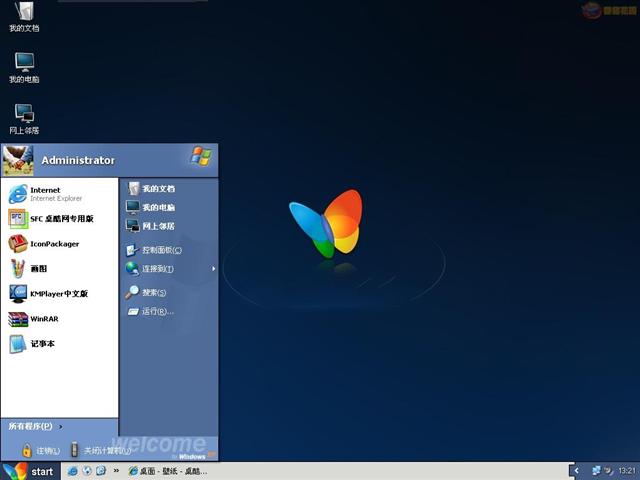This screenshot has width=640, height=480.
Task: Click the Administrator user picture
Action: click(18, 160)
